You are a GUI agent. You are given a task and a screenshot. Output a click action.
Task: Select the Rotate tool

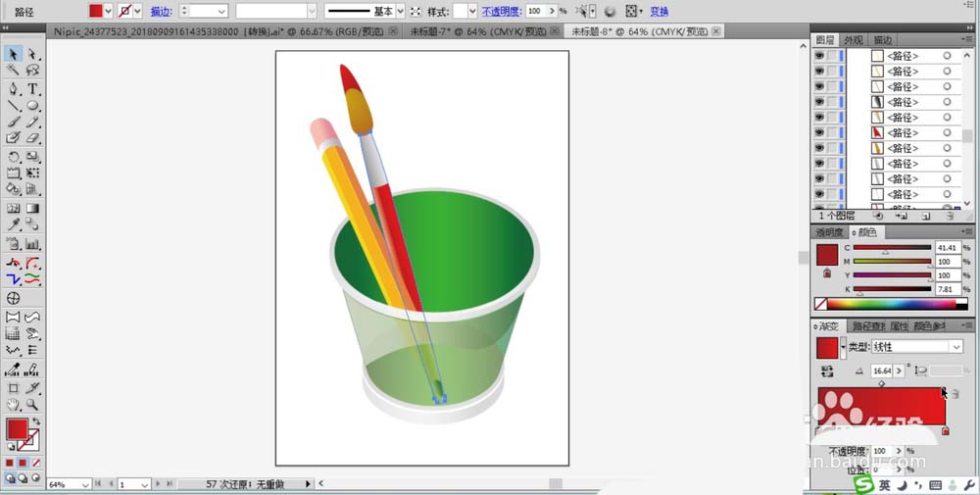(13, 157)
